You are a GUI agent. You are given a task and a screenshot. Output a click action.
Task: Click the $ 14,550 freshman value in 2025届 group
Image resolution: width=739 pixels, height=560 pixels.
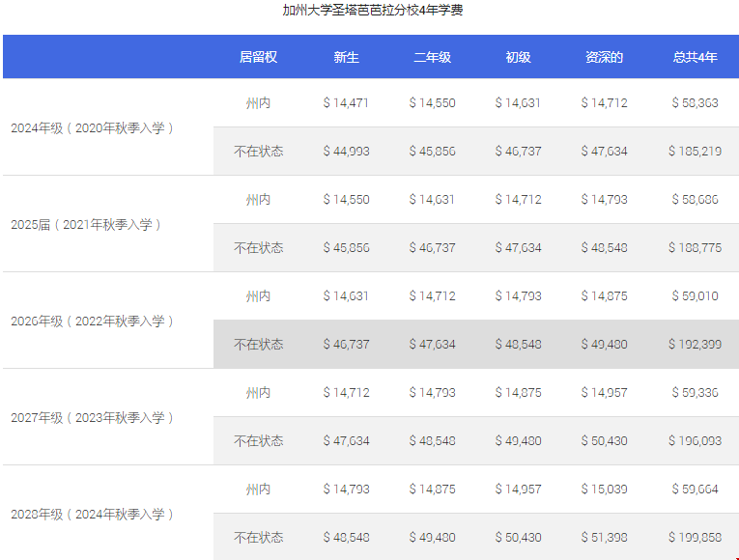click(x=347, y=199)
